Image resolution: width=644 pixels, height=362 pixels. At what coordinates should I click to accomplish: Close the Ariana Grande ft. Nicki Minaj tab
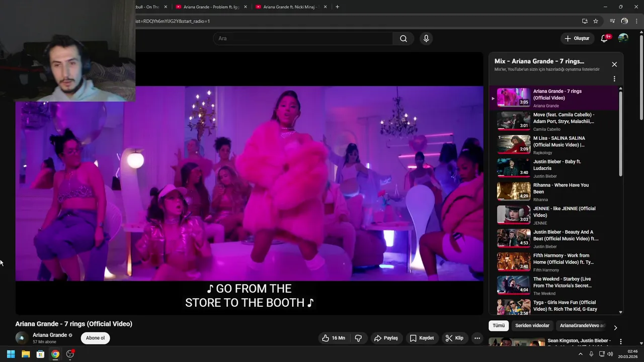(x=325, y=7)
